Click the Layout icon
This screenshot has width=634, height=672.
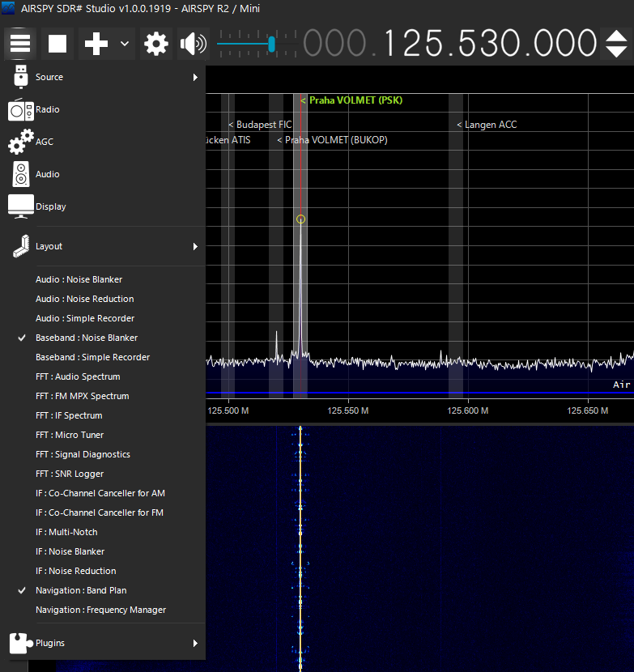coord(20,246)
